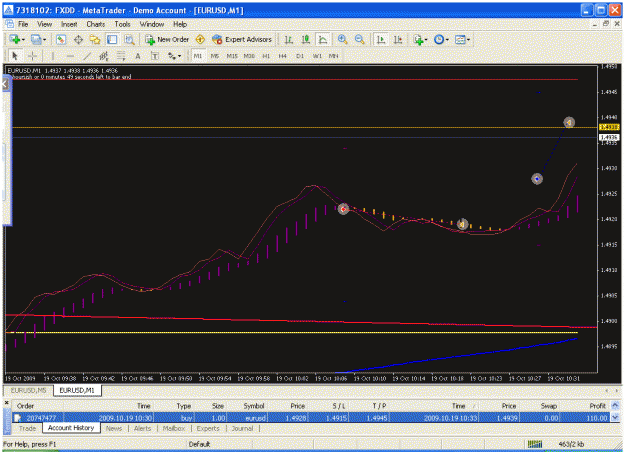Zoom in on the chart
625x452 pixels.
click(342, 39)
